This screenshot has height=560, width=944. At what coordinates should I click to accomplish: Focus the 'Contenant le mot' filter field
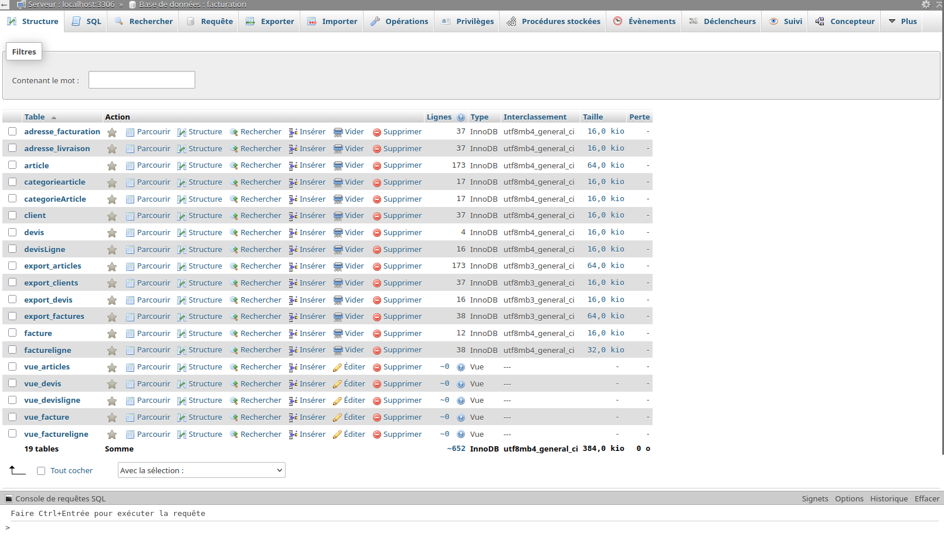[142, 80]
